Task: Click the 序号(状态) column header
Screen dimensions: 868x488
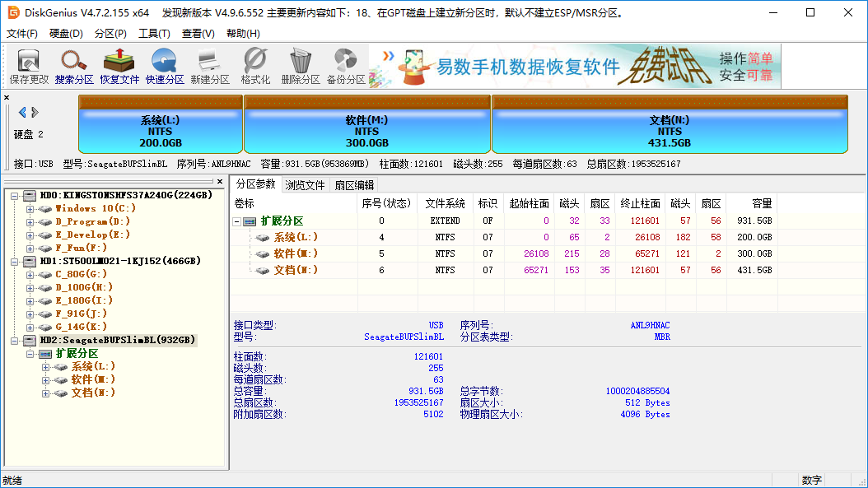Action: (x=387, y=203)
